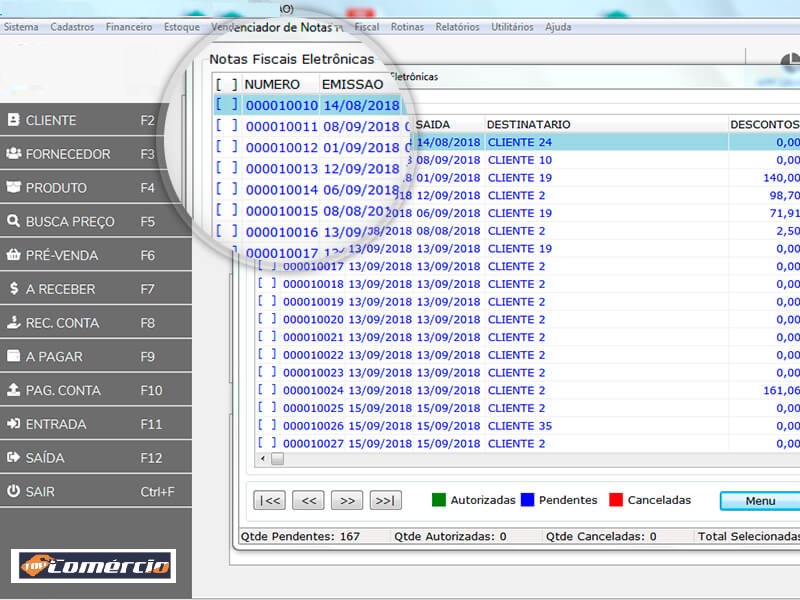800x600 pixels.
Task: Click the A Receber dollar icon
Action: click(14, 288)
